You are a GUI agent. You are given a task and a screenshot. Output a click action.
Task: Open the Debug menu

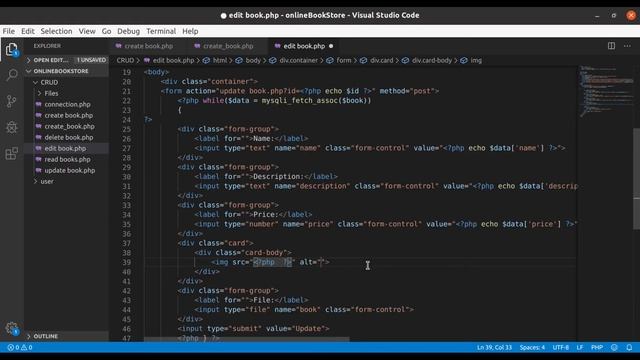[x=128, y=31]
